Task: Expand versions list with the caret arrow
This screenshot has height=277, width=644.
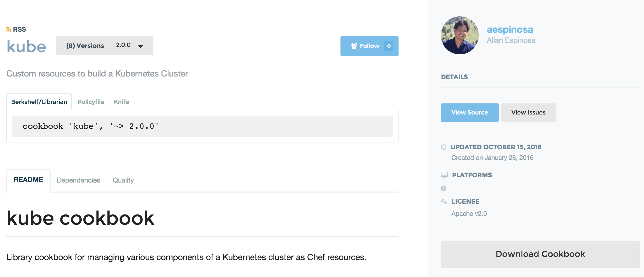Action: 140,46
